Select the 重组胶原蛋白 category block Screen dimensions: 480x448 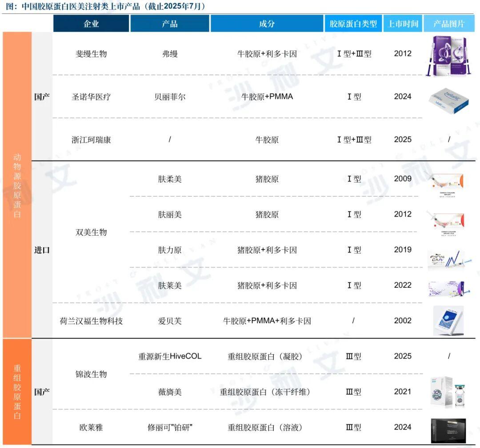17,392
